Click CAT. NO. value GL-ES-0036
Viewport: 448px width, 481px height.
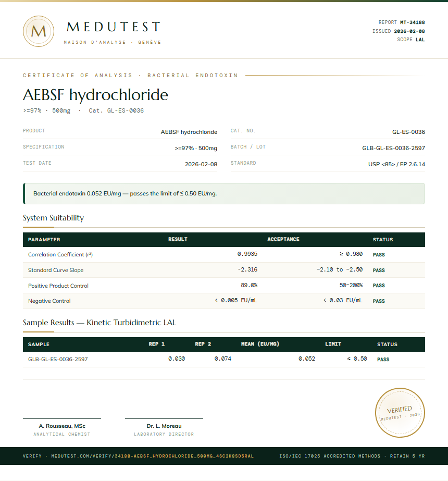pos(408,132)
